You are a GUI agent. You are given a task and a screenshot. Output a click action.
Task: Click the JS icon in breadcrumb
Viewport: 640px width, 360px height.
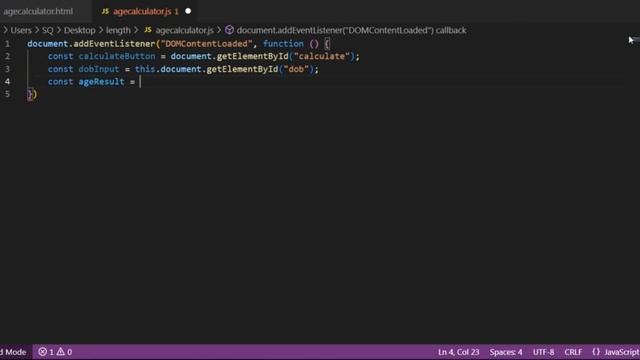pos(148,30)
